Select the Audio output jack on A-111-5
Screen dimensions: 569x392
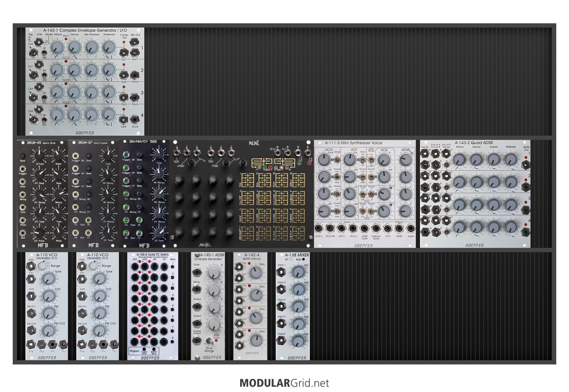tap(410, 228)
